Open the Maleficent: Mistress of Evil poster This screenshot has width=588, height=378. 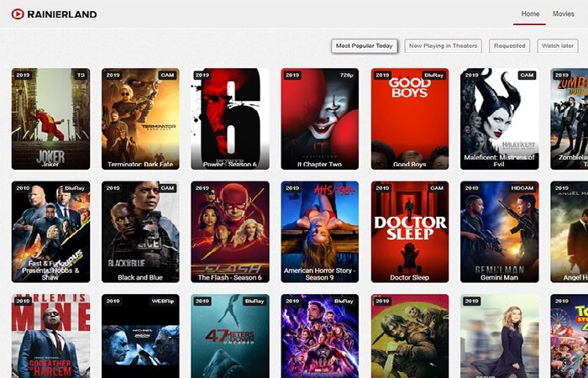(x=499, y=118)
